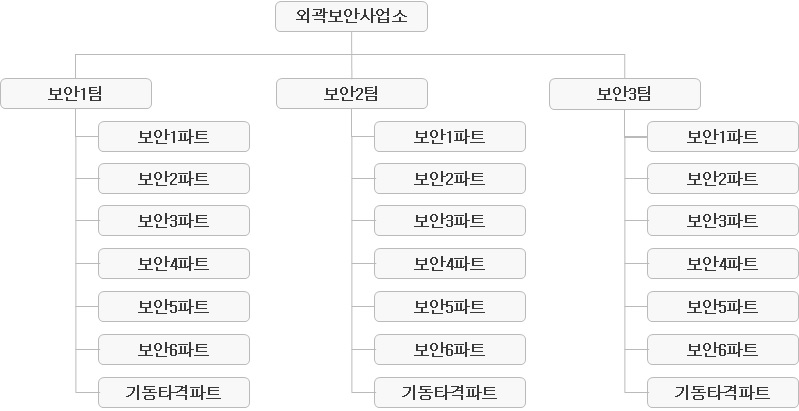Open 보안2파트 under 보안2팀

coord(450,178)
